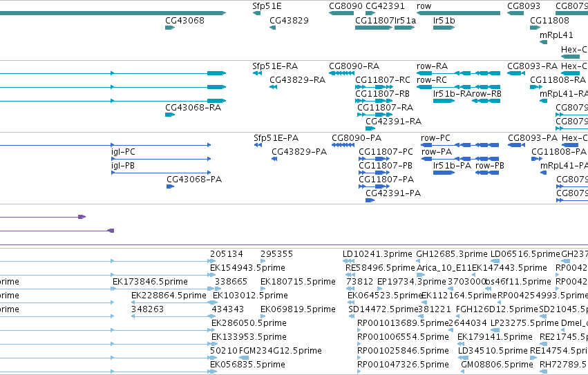Click the CG8090-RA transcript label
Screen dimensions: 588x375
[354, 66]
